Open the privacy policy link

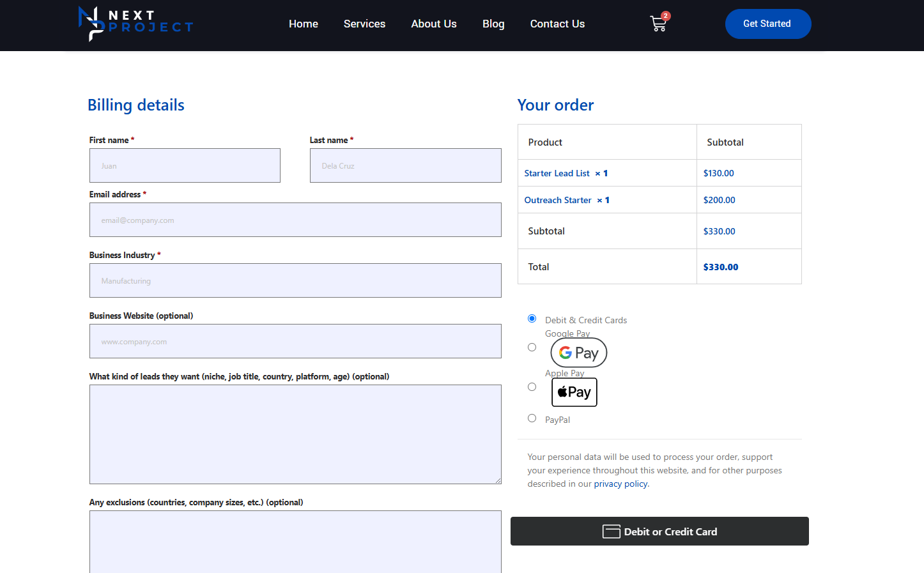[x=620, y=484]
